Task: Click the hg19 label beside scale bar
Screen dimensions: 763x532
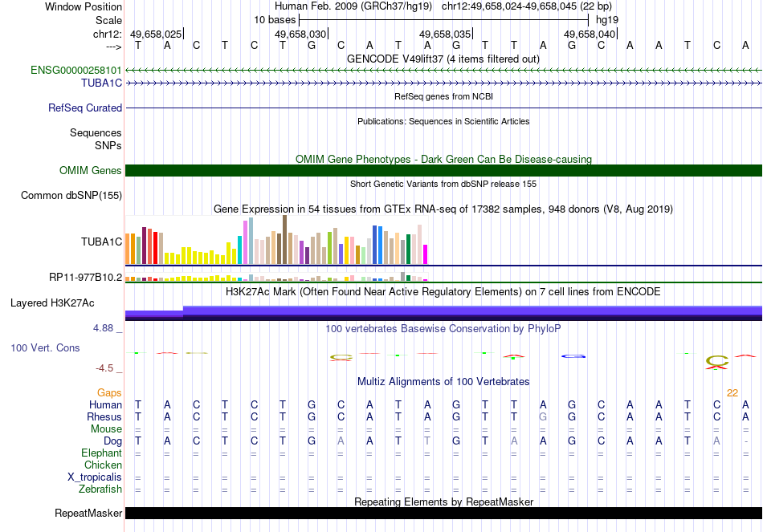Action: point(607,20)
